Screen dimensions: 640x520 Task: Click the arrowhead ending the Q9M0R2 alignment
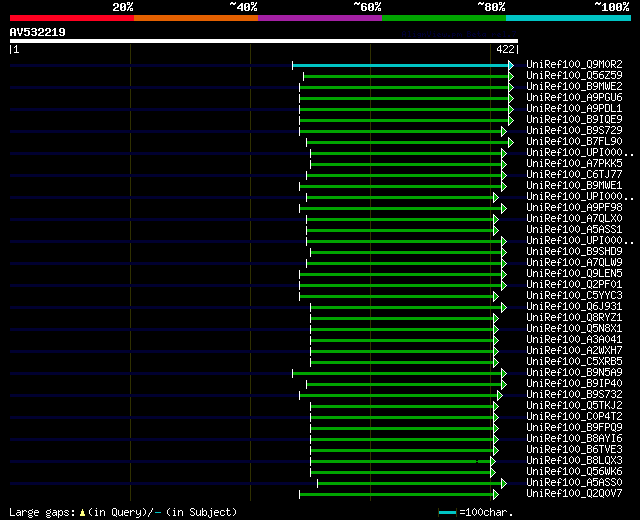click(x=511, y=65)
